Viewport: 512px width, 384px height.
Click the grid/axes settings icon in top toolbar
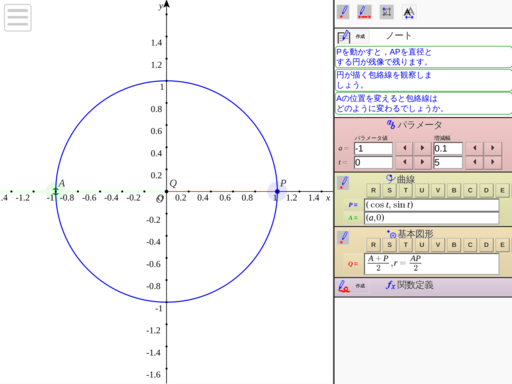(x=387, y=12)
